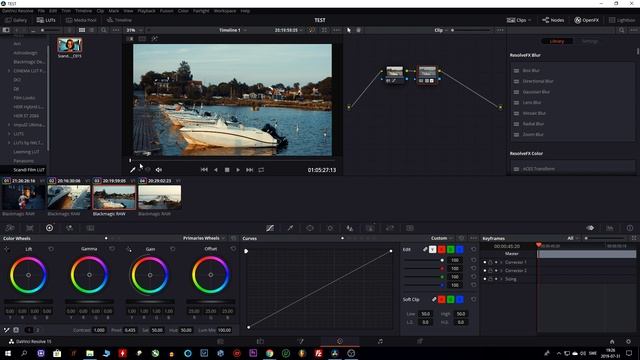Stop viewer playback
This screenshot has height=360, width=640.
(227, 170)
